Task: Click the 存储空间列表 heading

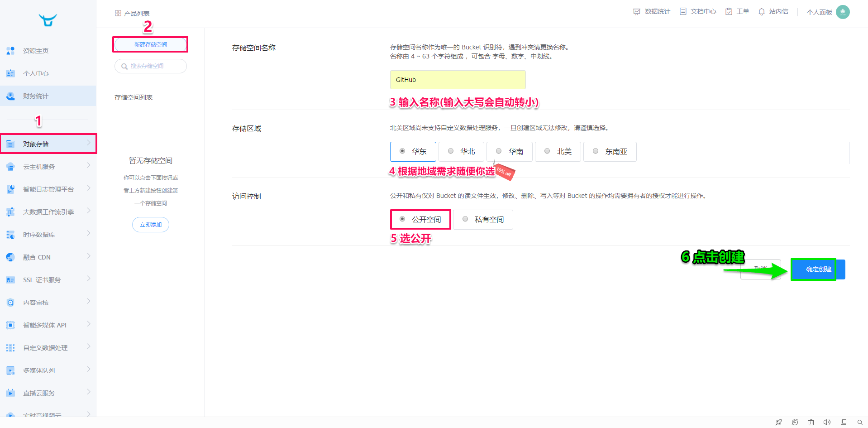Action: [134, 97]
